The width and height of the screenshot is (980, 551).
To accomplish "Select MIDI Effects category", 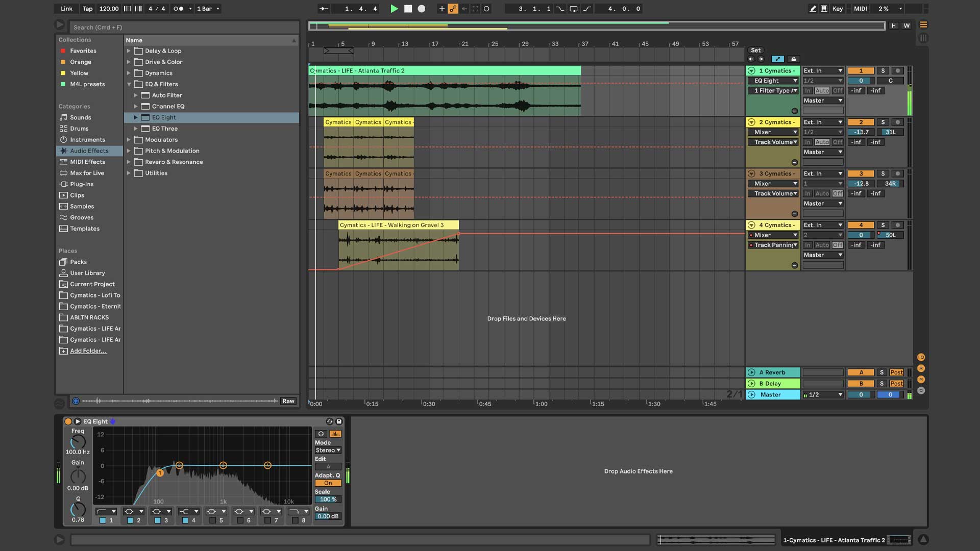I will tap(87, 162).
